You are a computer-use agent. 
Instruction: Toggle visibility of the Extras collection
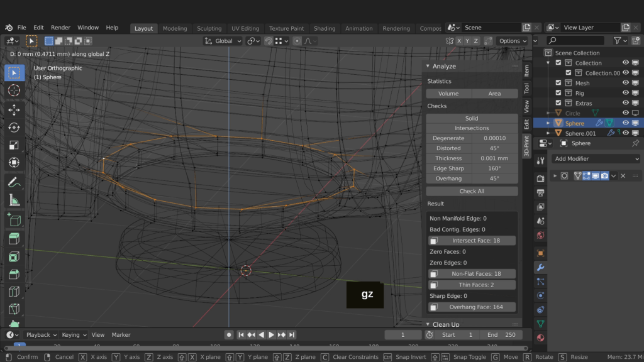click(625, 103)
